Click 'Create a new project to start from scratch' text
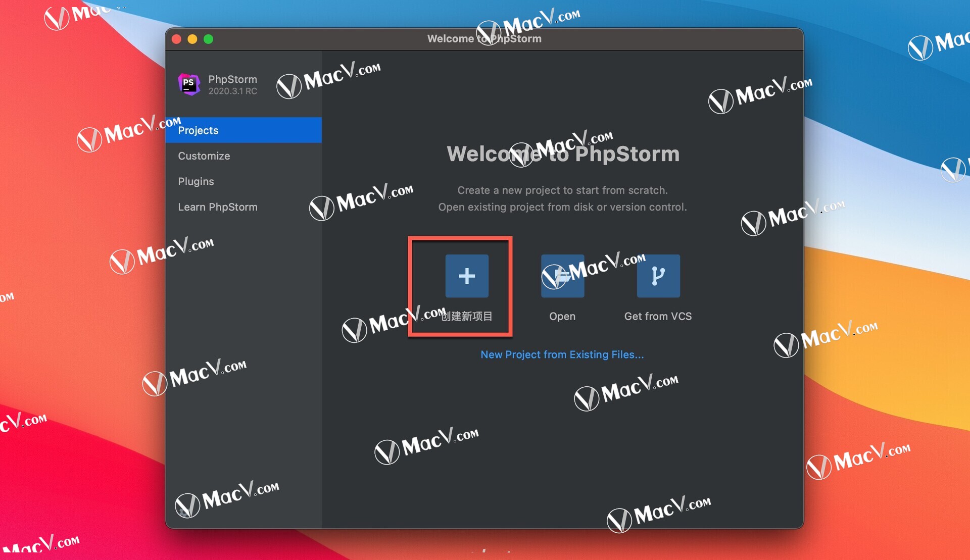Image resolution: width=970 pixels, height=560 pixels. click(x=562, y=190)
